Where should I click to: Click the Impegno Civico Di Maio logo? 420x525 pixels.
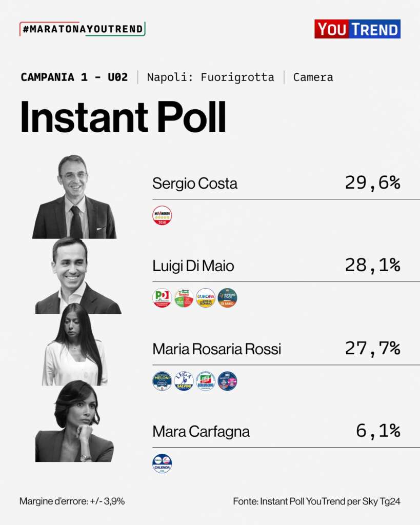point(227,298)
